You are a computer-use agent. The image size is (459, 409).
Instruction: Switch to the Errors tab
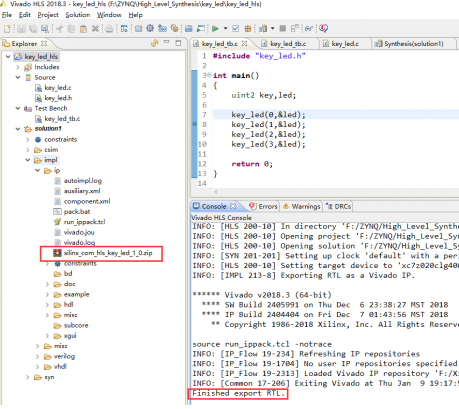tap(264, 206)
